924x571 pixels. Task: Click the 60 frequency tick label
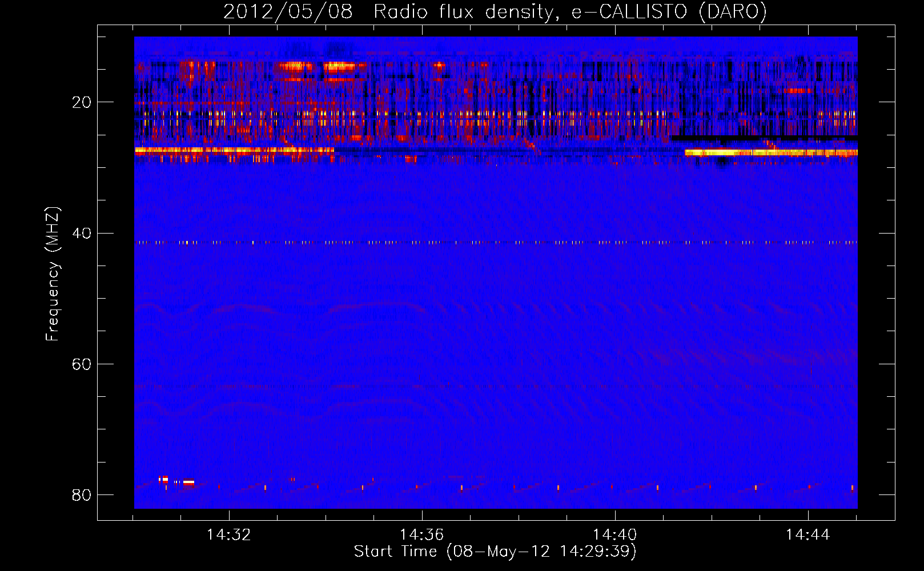[x=82, y=364]
